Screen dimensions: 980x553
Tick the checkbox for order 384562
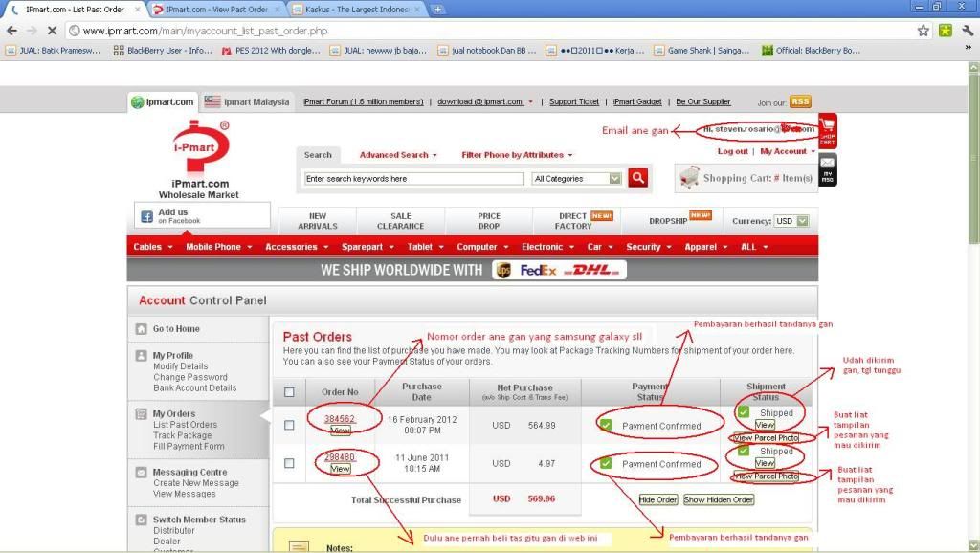[289, 425]
